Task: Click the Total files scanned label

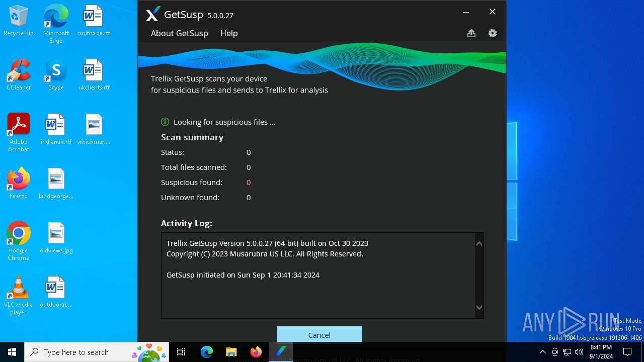Action: pyautogui.click(x=194, y=167)
